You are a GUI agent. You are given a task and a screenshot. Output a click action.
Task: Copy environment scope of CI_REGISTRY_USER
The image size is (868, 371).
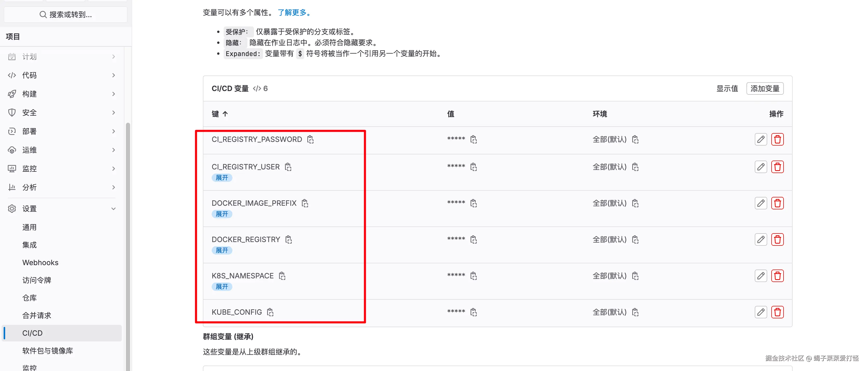pyautogui.click(x=635, y=167)
